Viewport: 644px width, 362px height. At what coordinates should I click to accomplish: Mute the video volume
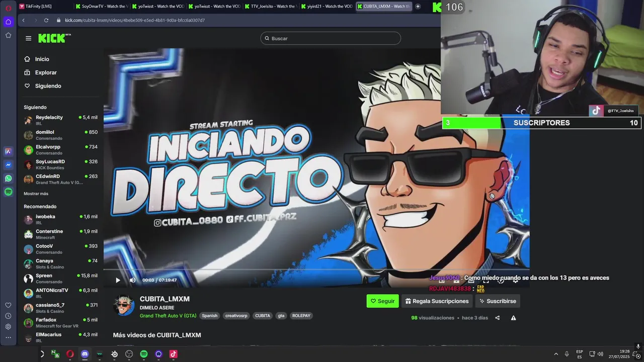[x=132, y=280]
